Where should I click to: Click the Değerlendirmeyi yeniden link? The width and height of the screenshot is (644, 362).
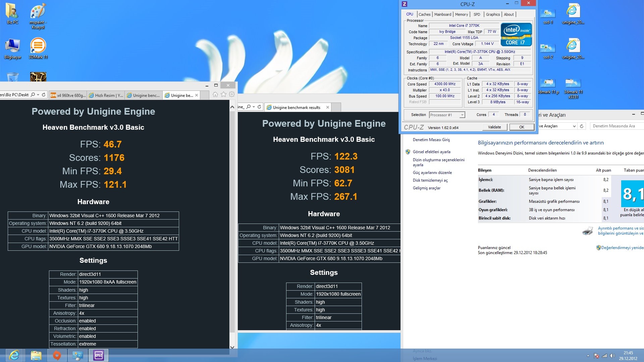[623, 248]
